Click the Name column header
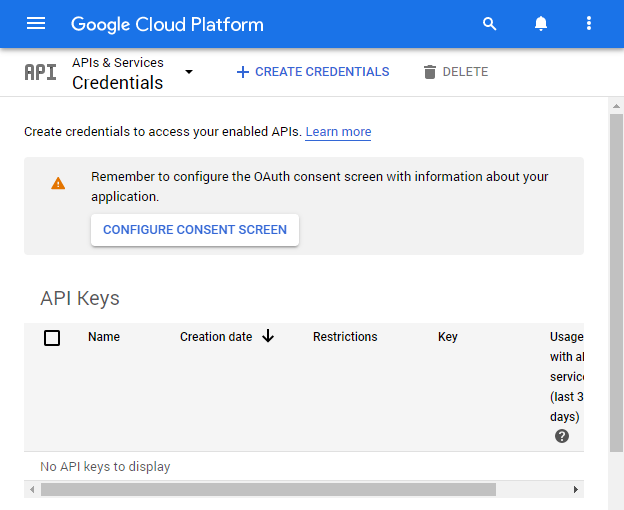The image size is (624, 510). click(x=104, y=337)
